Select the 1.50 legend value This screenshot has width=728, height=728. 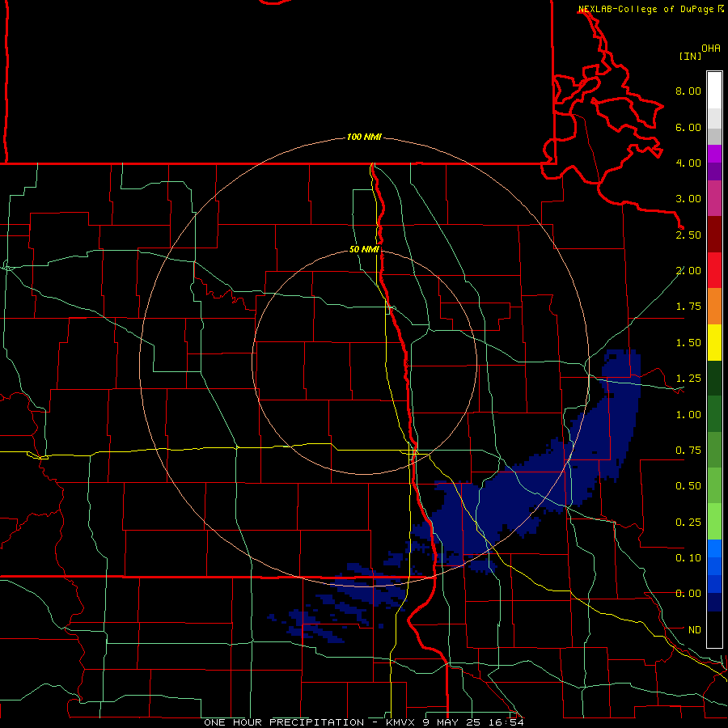click(x=688, y=343)
